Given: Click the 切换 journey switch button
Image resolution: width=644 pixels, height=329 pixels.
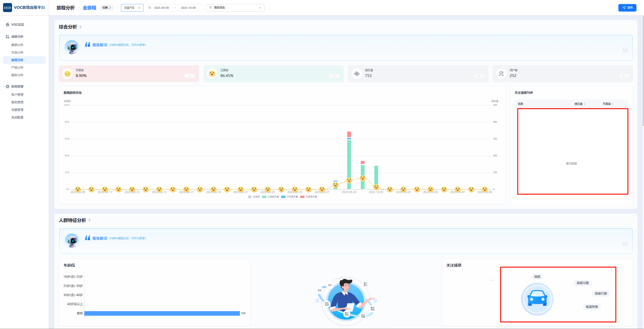Looking at the screenshot, I should pos(107,8).
